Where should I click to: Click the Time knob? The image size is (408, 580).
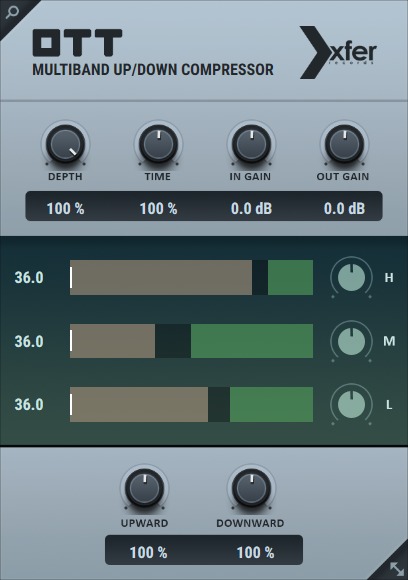pos(158,144)
